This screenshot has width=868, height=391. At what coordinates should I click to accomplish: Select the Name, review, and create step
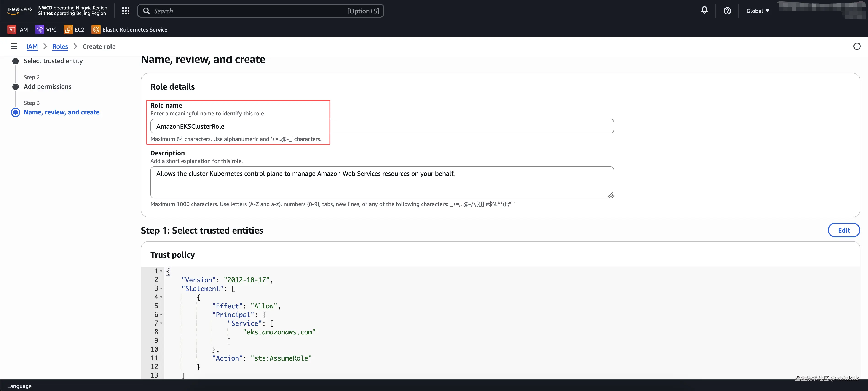(x=61, y=112)
